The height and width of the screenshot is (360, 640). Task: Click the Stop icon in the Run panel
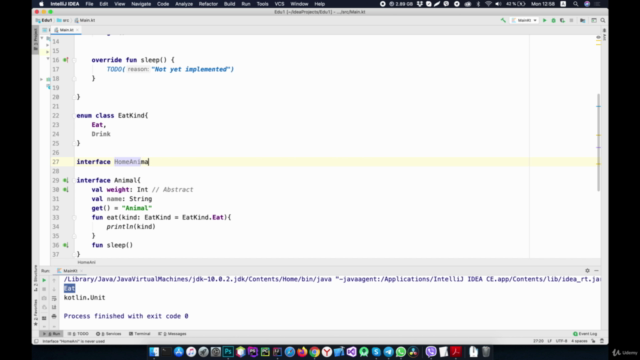pos(44,289)
